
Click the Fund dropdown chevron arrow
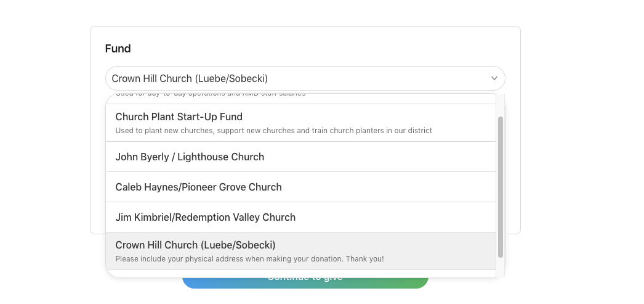494,79
